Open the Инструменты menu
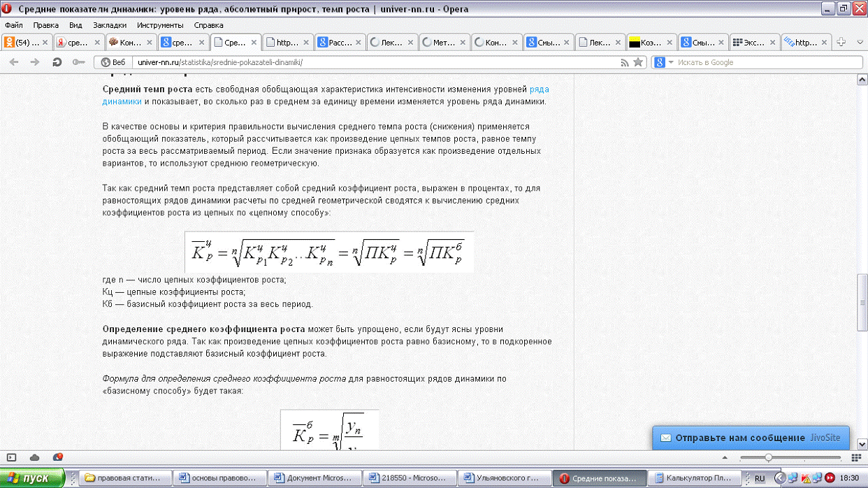 pyautogui.click(x=155, y=24)
